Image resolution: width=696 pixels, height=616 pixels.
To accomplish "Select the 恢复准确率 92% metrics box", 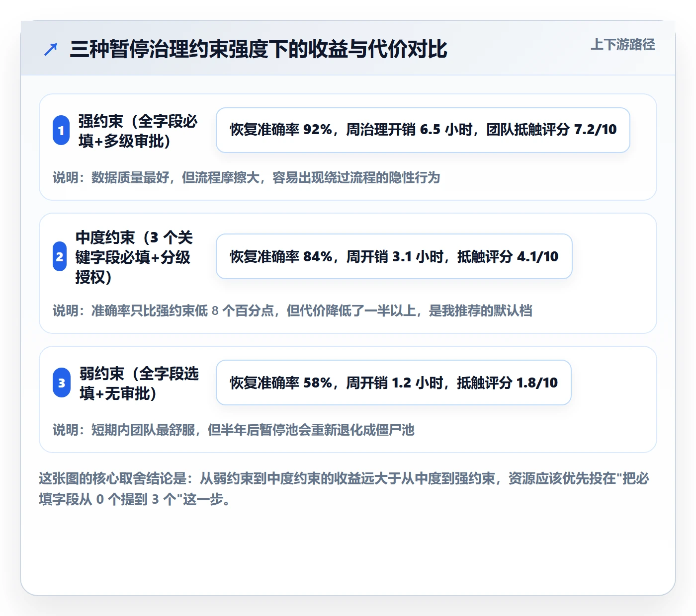I will point(423,130).
